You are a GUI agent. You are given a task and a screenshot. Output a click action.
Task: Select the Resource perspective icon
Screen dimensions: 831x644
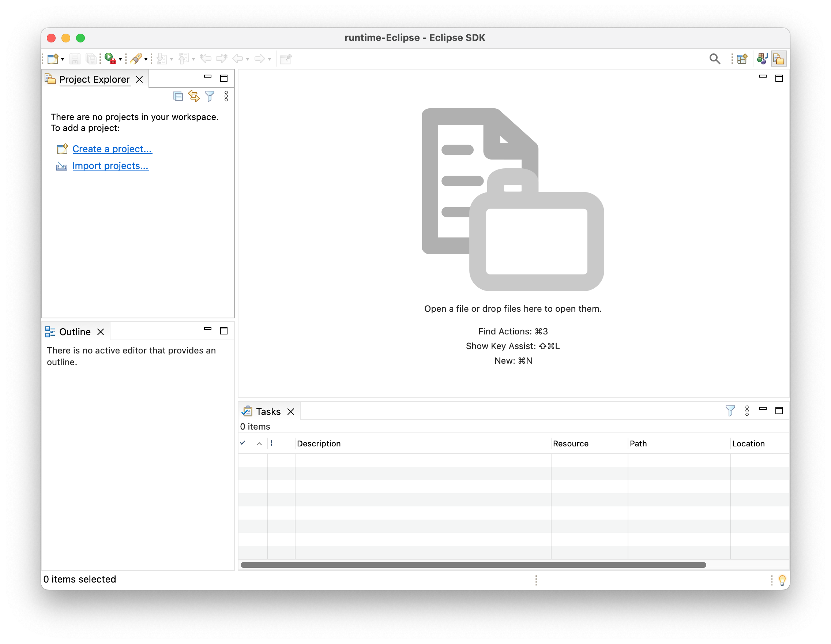(779, 58)
